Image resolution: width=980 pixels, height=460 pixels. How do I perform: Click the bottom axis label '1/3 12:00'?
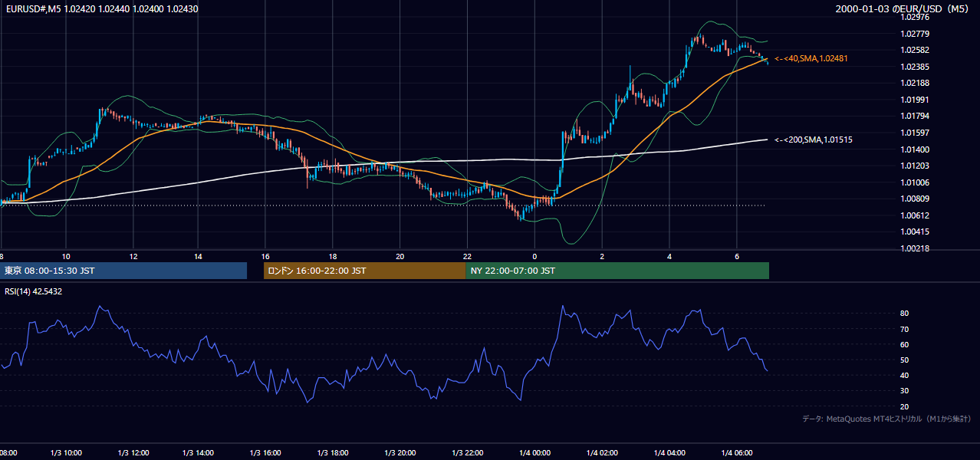pyautogui.click(x=133, y=453)
